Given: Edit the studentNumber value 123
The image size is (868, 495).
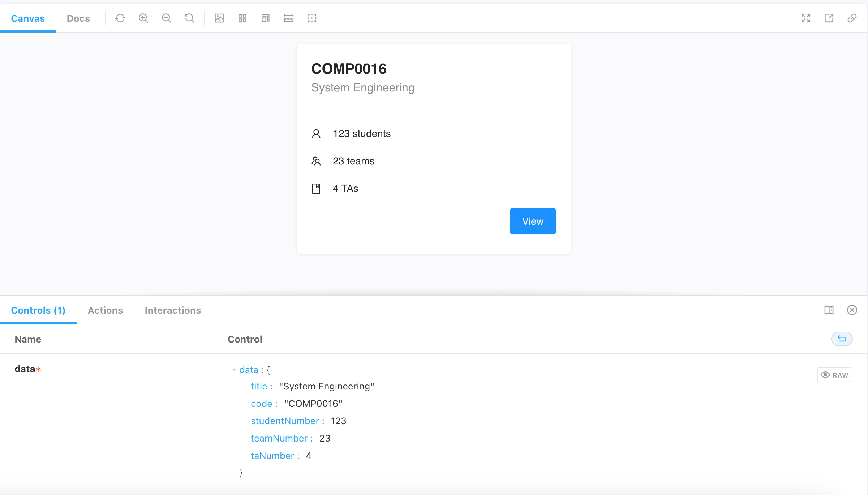Looking at the screenshot, I should coord(339,421).
